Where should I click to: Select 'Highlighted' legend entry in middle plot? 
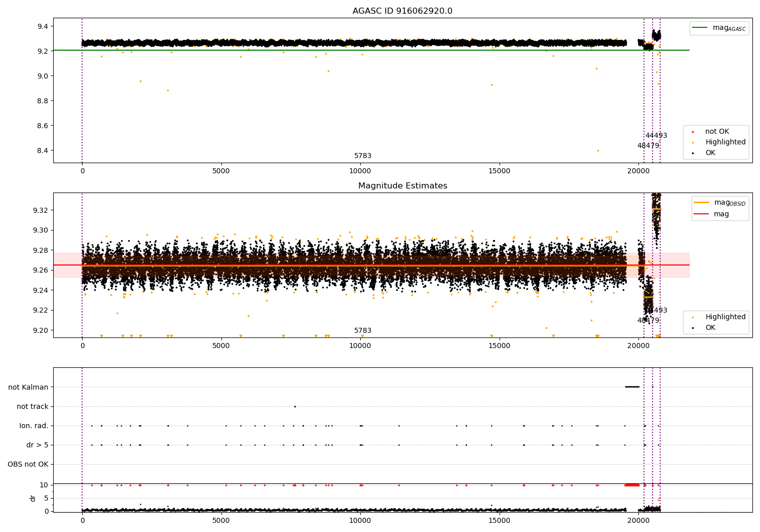(725, 317)
